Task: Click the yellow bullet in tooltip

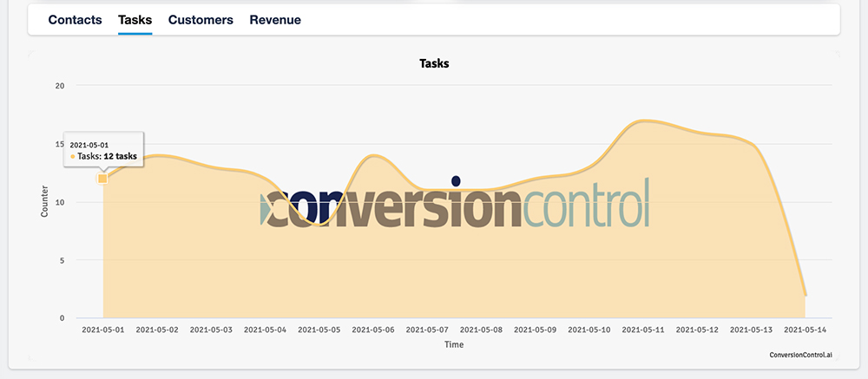Action: tap(73, 157)
